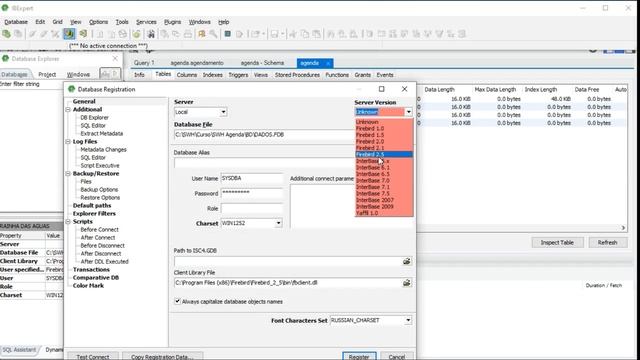Viewport: 640px width, 360px height.
Task: Open the Charset dropdown showing WIN1252
Action: [278, 223]
